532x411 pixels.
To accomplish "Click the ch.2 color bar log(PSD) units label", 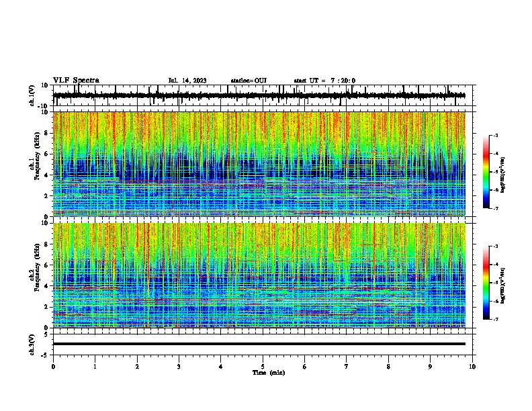I will (503, 286).
